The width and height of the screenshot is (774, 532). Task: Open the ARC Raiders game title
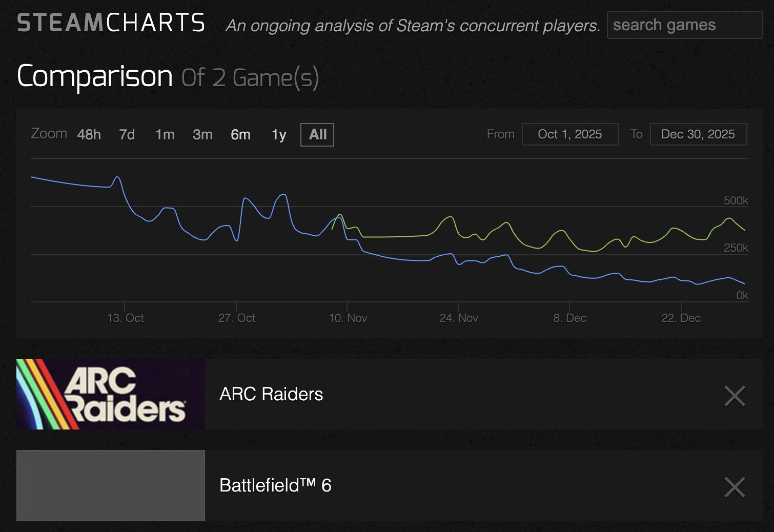pyautogui.click(x=271, y=394)
